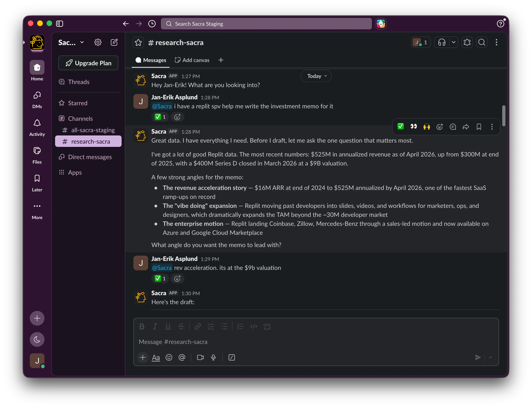Open Threads in the sidebar
Viewport: 532px width, 408px height.
point(88,82)
